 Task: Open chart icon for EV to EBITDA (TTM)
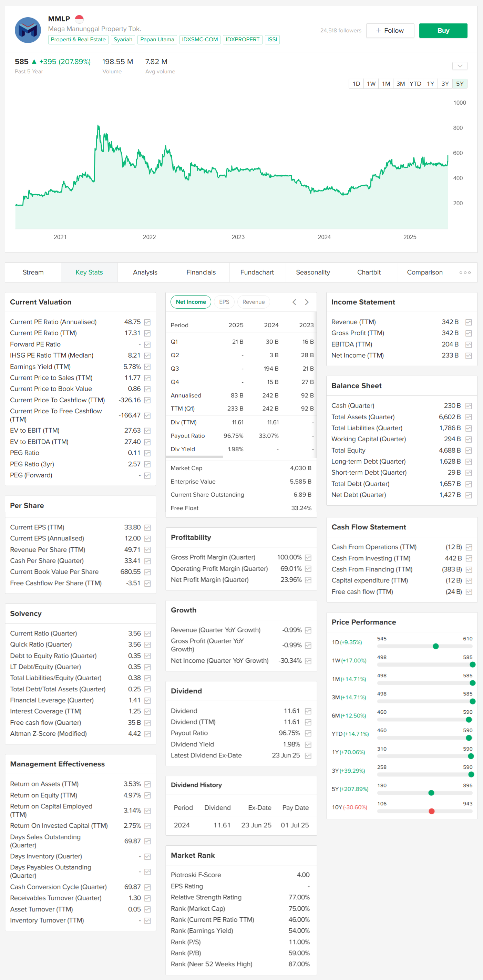tap(147, 442)
